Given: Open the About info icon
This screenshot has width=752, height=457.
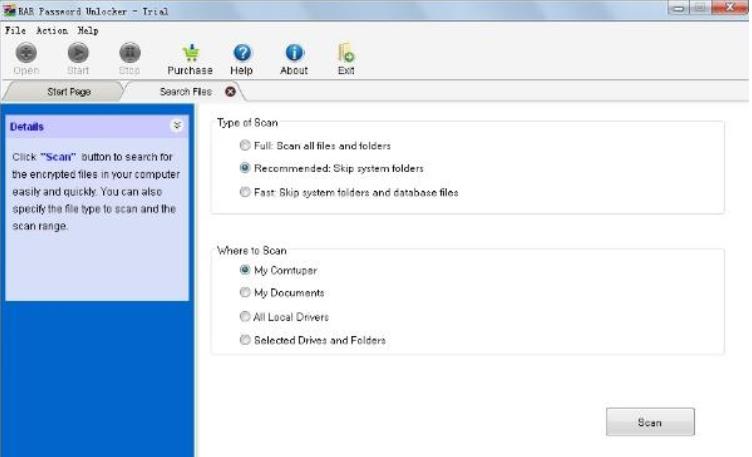Looking at the screenshot, I should 294,53.
